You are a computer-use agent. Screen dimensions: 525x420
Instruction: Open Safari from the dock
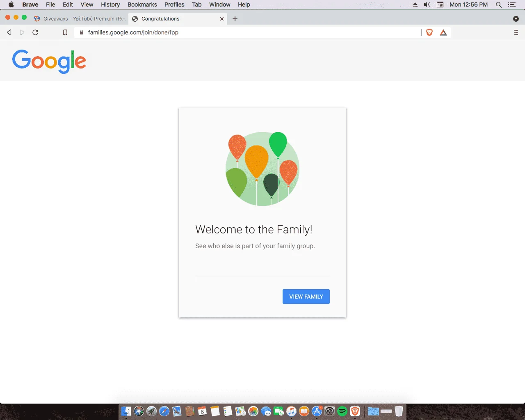[164, 411]
